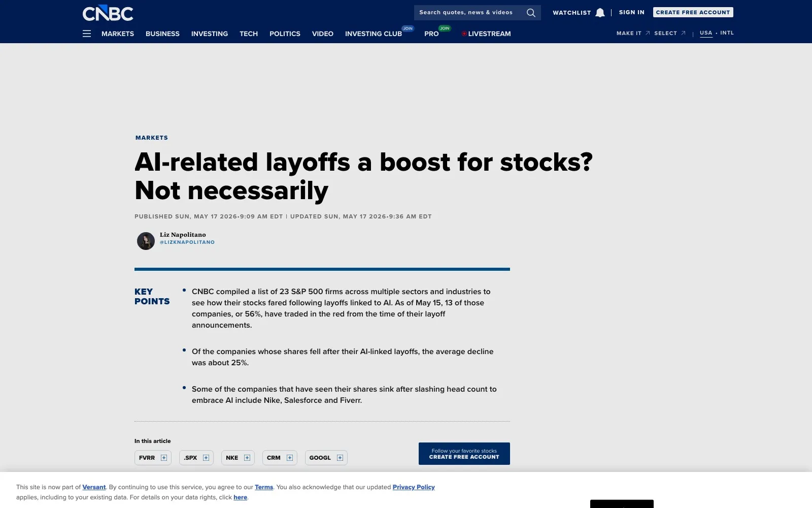The width and height of the screenshot is (812, 508).
Task: Click the published date text
Action: tap(209, 216)
